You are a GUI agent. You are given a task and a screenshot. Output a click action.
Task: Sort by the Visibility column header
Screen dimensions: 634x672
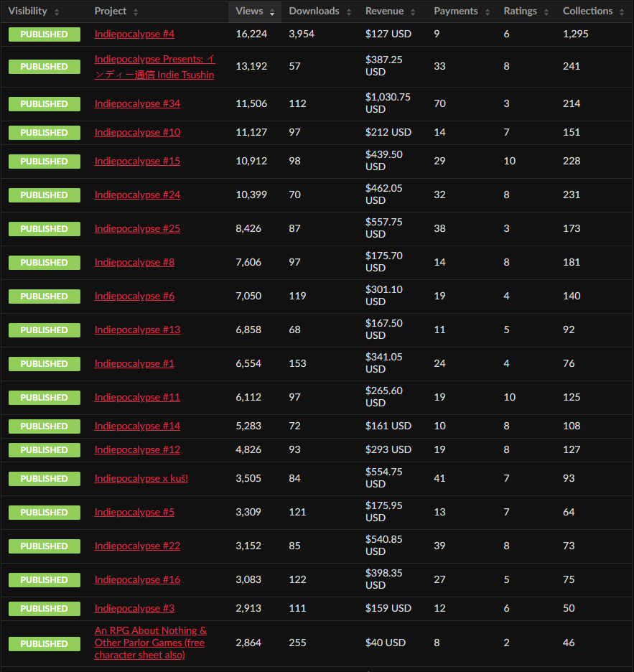click(x=34, y=11)
